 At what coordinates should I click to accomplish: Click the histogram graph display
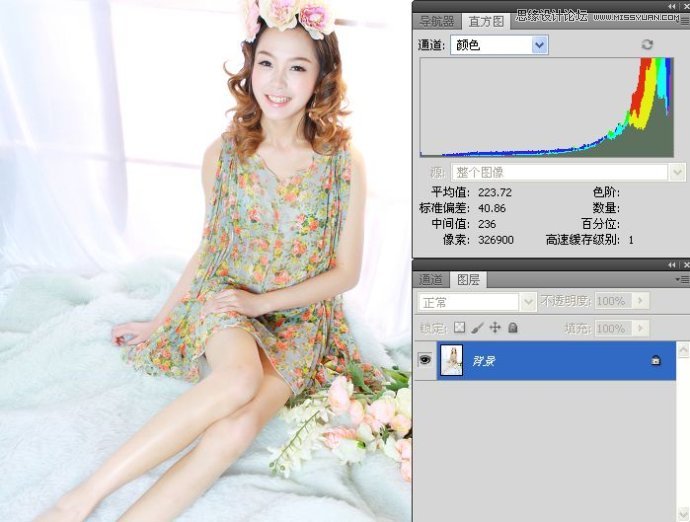tap(547, 107)
